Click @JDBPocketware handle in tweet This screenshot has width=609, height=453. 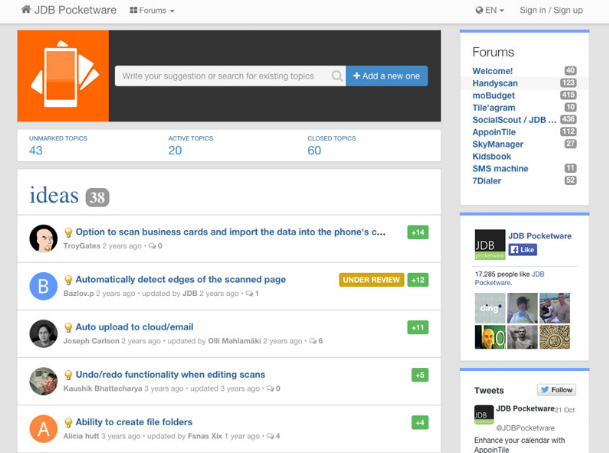click(x=525, y=428)
